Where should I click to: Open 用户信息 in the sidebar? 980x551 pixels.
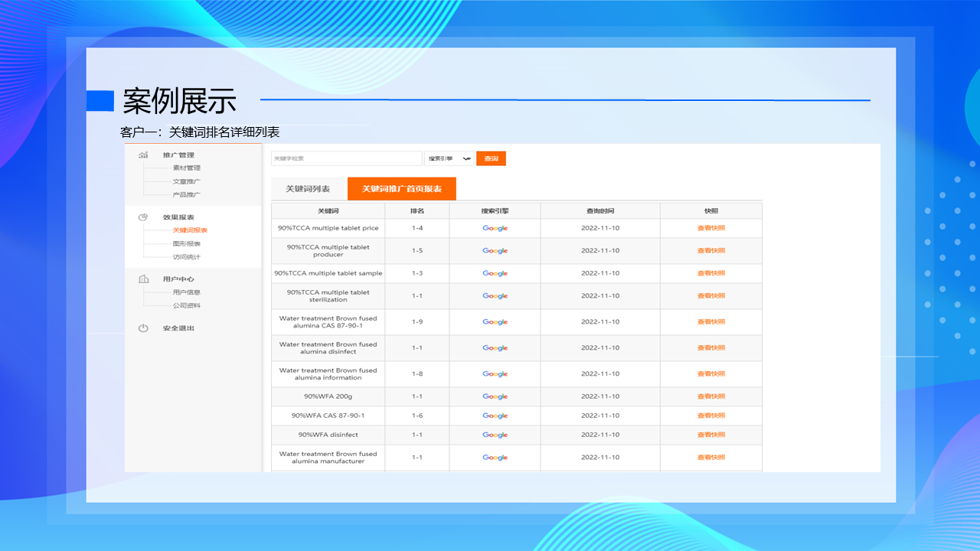pos(186,292)
